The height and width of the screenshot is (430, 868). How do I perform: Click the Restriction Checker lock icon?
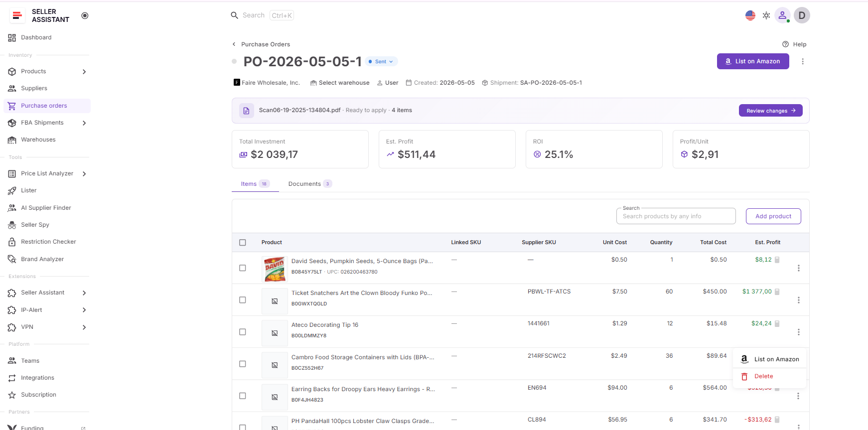click(x=12, y=242)
